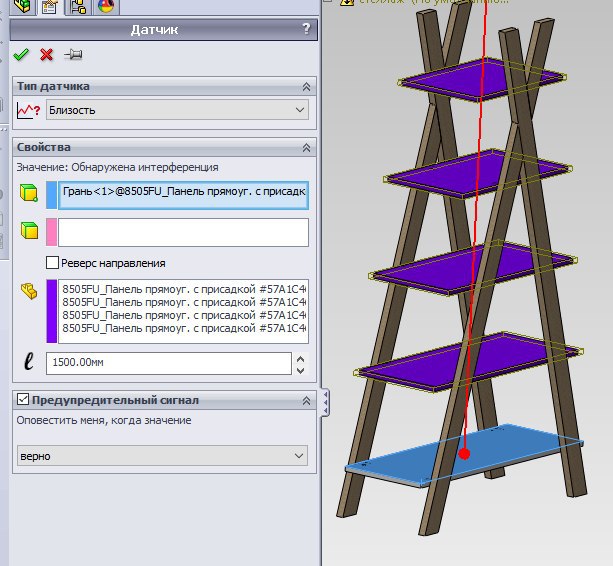Open the ConfigurationManager tab
The width and height of the screenshot is (613, 566).
click(78, 7)
